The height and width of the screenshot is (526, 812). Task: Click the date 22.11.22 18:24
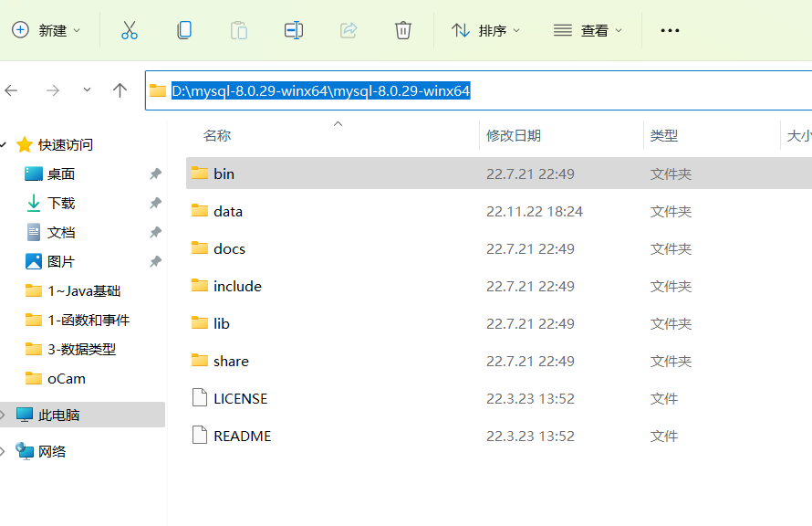click(535, 212)
